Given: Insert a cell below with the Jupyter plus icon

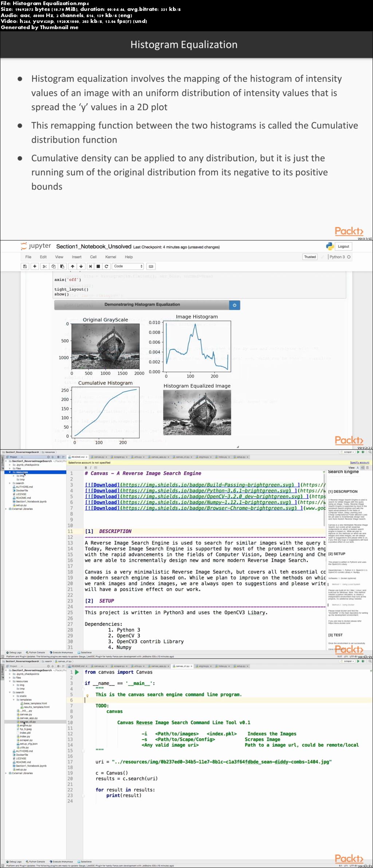Looking at the screenshot, I should [35, 266].
